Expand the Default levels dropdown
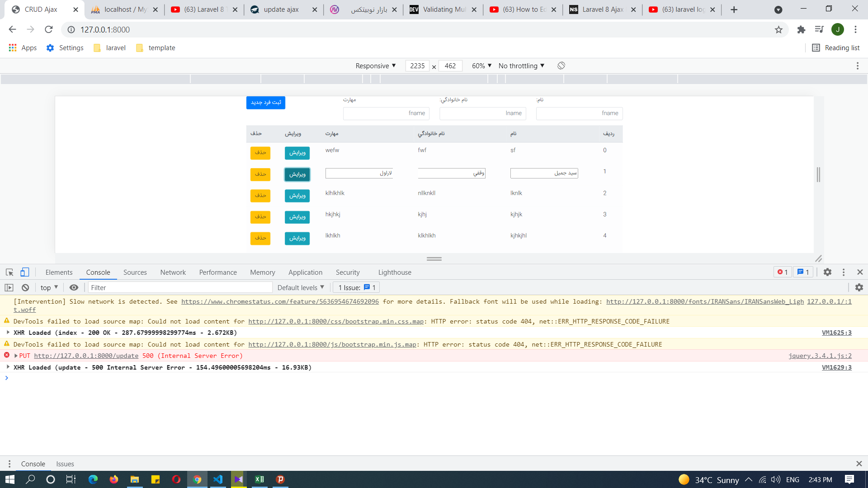This screenshot has width=868, height=488. click(x=301, y=288)
